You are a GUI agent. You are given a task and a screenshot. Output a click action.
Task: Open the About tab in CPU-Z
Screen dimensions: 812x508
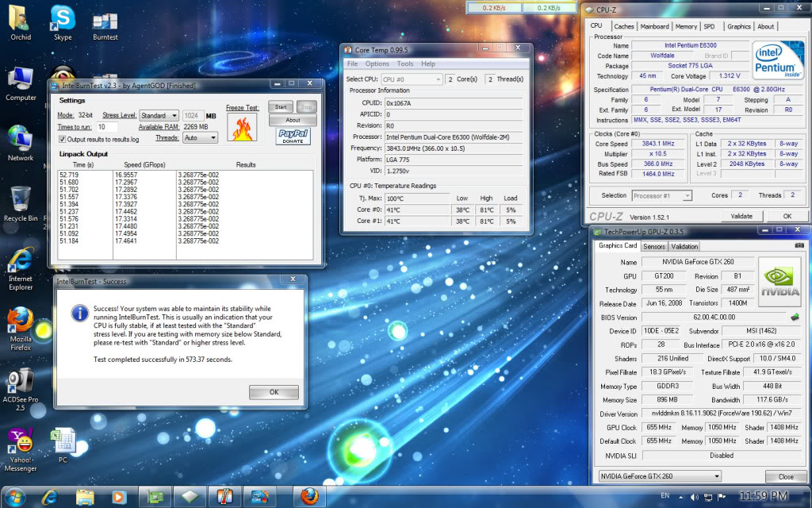click(765, 26)
